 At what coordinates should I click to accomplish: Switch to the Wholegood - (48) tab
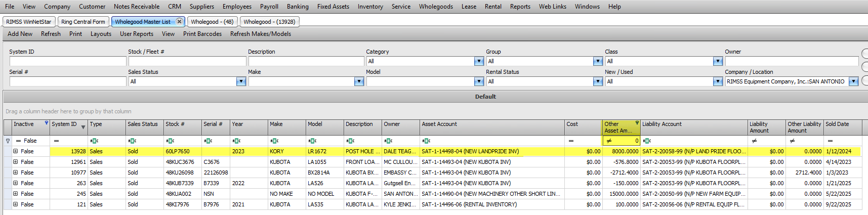tap(212, 22)
